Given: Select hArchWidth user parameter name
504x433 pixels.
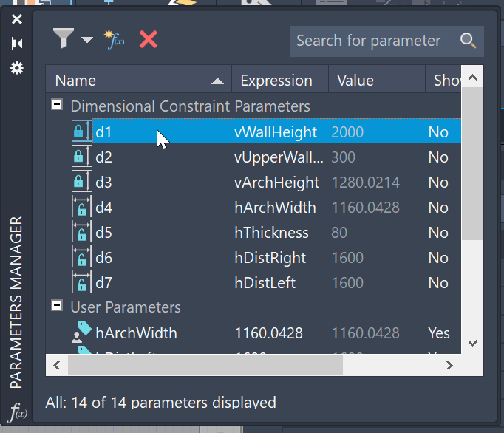Looking at the screenshot, I should click(136, 333).
